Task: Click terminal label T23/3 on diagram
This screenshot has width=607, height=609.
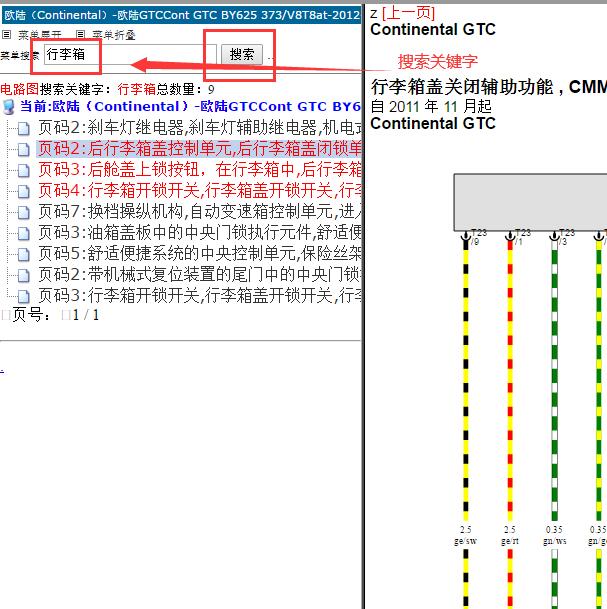Action: pyautogui.click(x=567, y=237)
